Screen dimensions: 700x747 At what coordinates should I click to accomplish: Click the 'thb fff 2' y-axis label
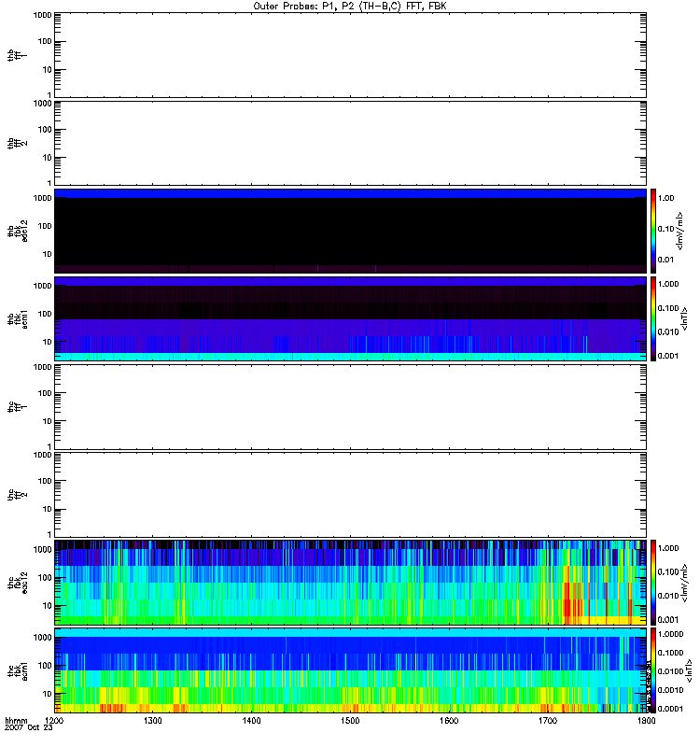tap(17, 144)
